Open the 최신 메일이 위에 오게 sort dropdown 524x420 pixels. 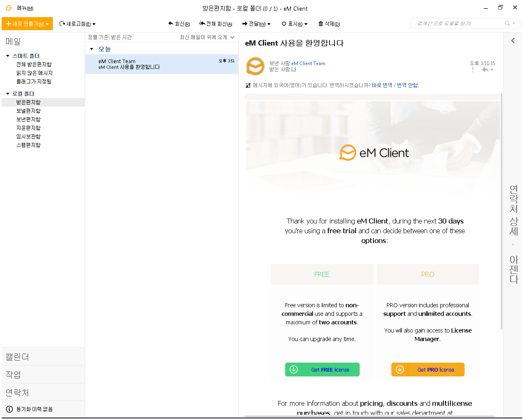[x=207, y=37]
